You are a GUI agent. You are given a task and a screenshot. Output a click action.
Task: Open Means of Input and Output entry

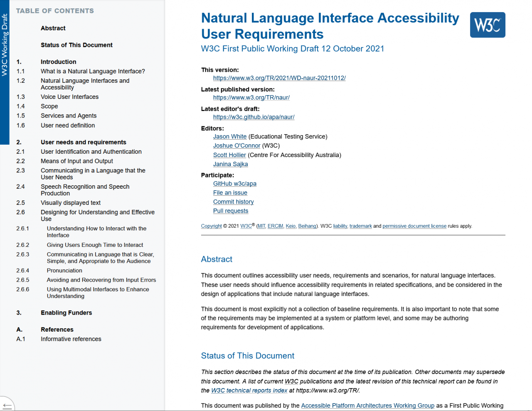[77, 161]
